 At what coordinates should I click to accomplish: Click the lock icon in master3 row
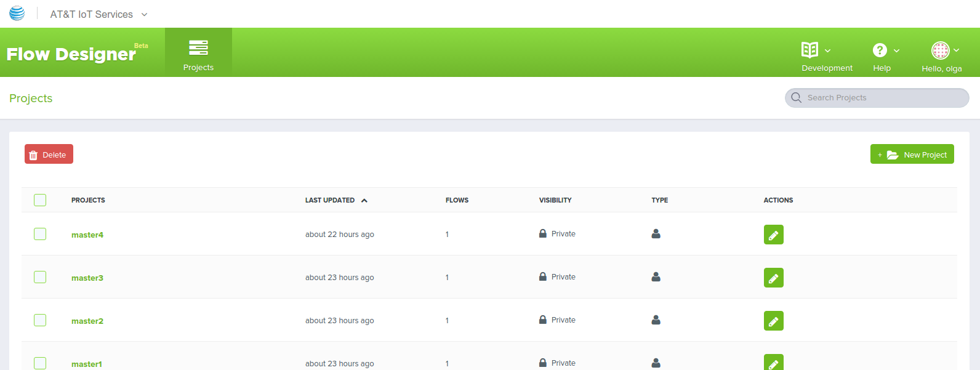click(543, 276)
